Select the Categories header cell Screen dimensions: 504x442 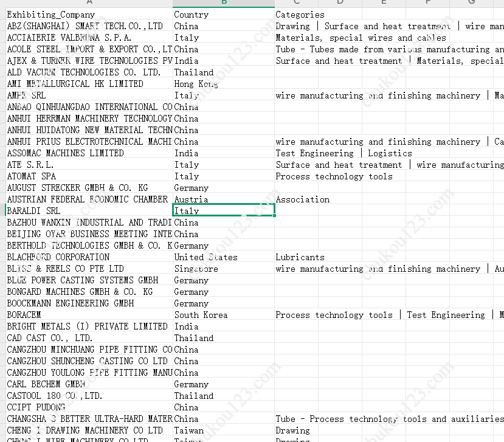(x=296, y=15)
